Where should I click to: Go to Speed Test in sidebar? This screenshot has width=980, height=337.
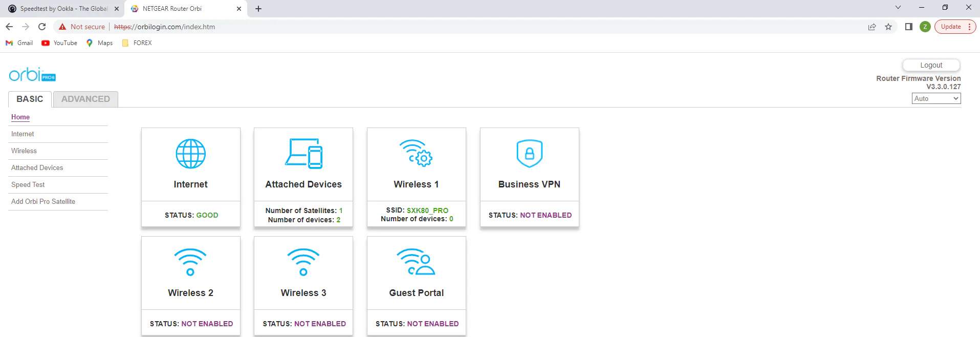coord(28,184)
